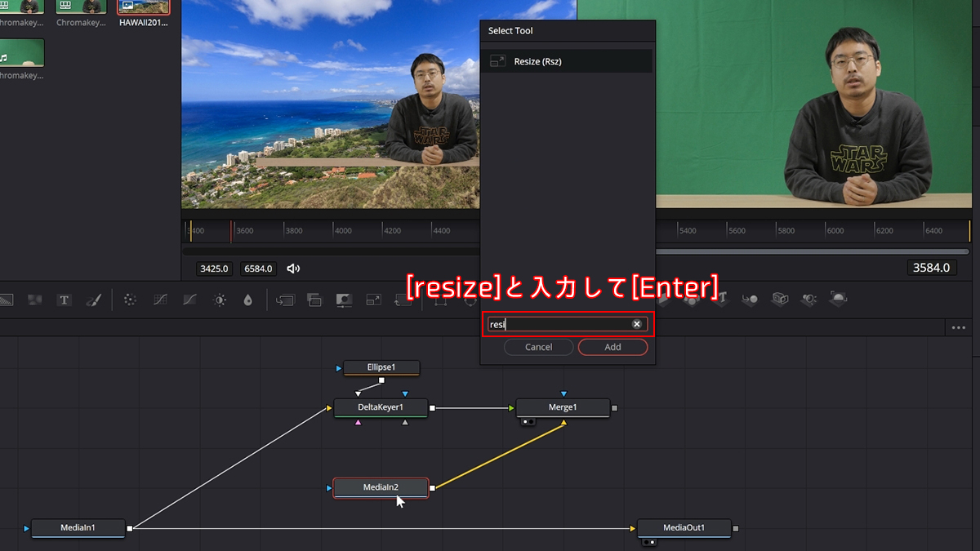Select Resize (Rsz) from the tool list

pyautogui.click(x=567, y=60)
